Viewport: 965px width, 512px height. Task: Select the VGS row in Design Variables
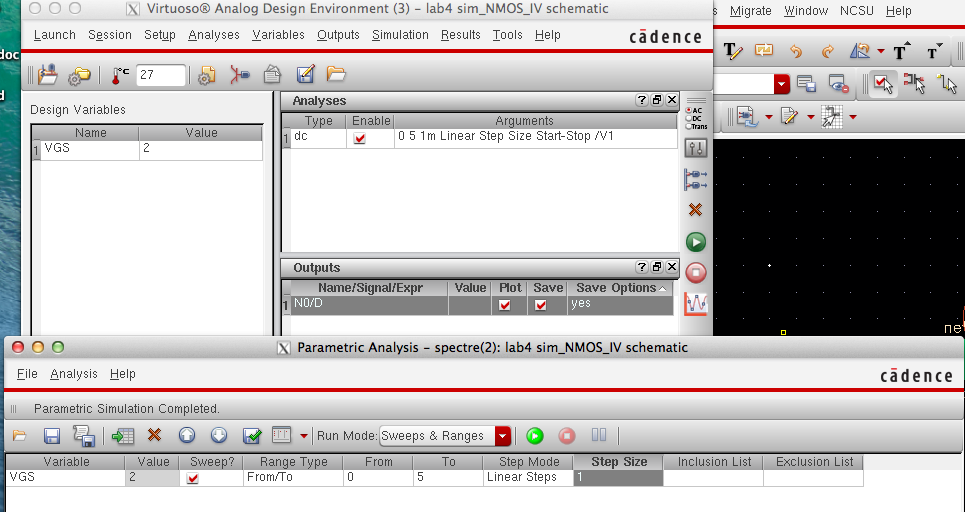click(148, 149)
